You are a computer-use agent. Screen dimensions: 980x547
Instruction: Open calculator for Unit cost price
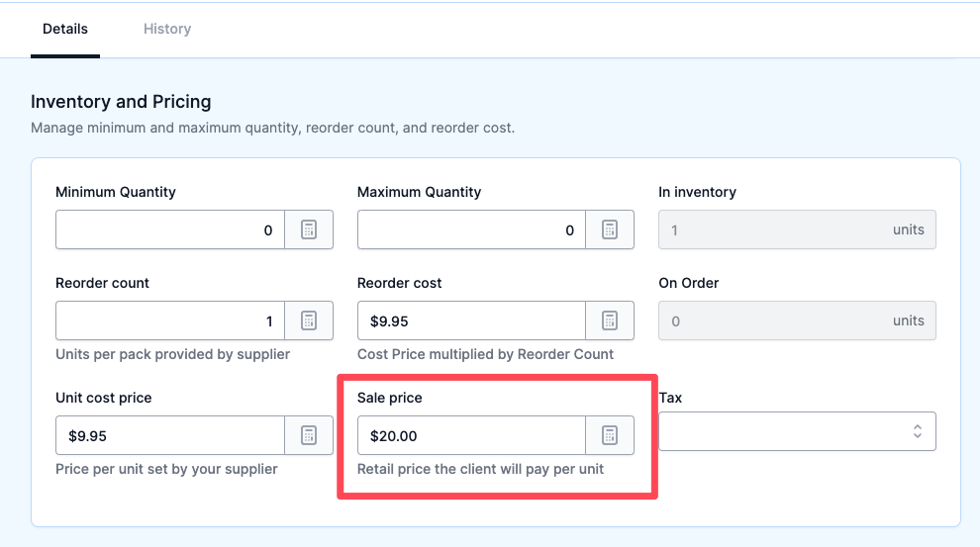pos(309,435)
